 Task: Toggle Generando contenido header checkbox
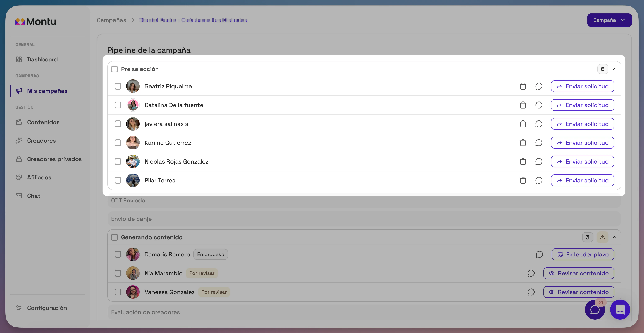[115, 237]
